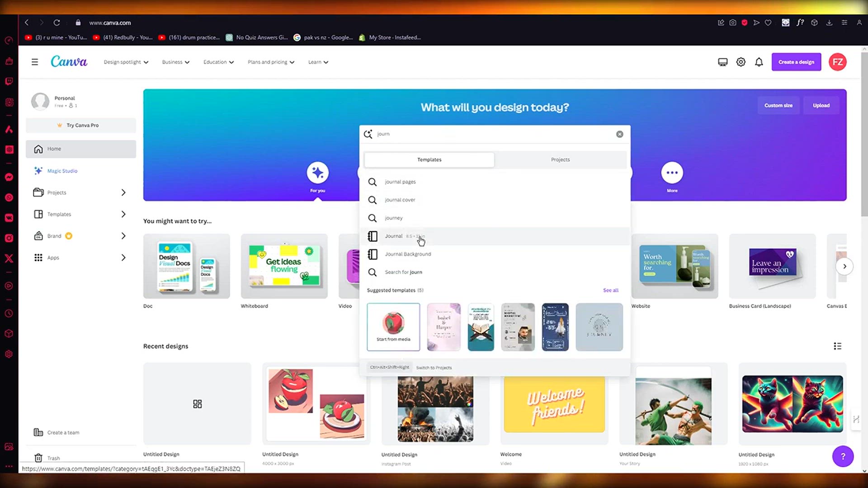Viewport: 868px width, 488px height.
Task: Clear the search field with X icon
Action: 620,134
